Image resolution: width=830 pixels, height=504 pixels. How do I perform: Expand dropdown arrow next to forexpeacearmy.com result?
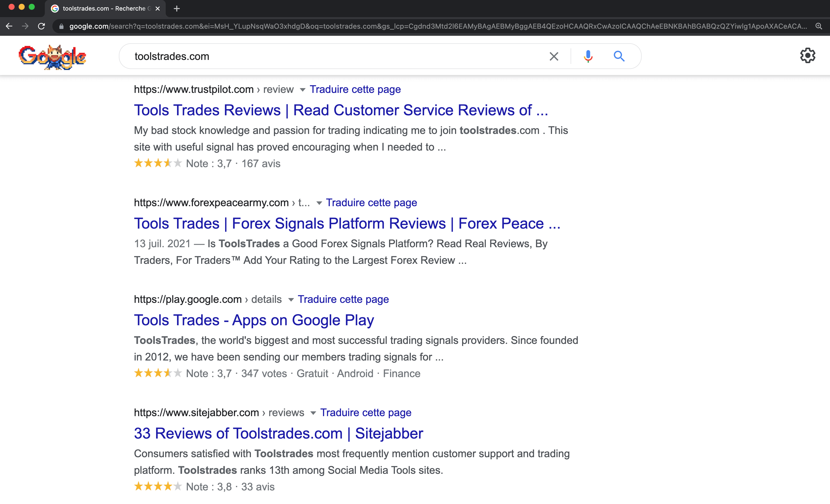pos(319,203)
